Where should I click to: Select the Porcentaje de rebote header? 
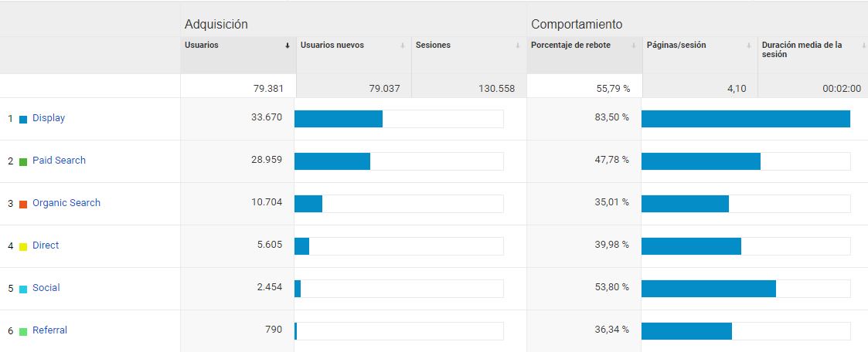click(x=584, y=56)
